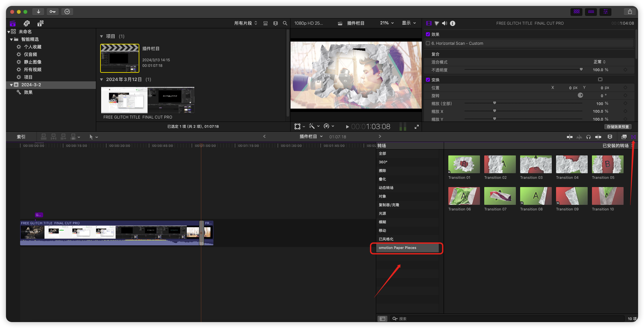
Task: Collapse the 项目 (1) section
Action: [101, 36]
